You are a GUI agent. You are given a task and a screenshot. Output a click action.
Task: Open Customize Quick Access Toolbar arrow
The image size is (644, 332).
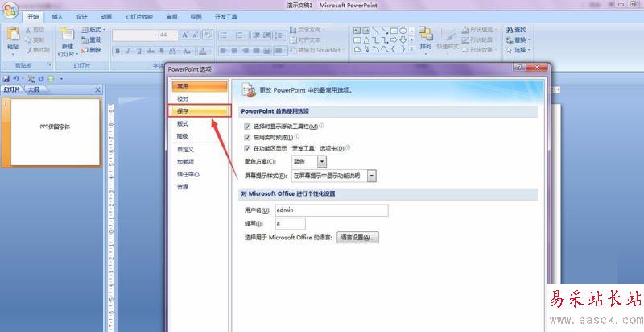tap(61, 78)
